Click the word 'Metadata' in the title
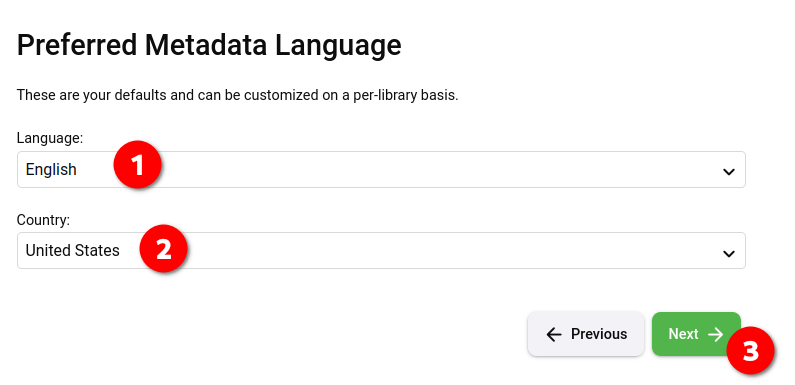Viewport: 795px width, 385px height. coord(206,45)
